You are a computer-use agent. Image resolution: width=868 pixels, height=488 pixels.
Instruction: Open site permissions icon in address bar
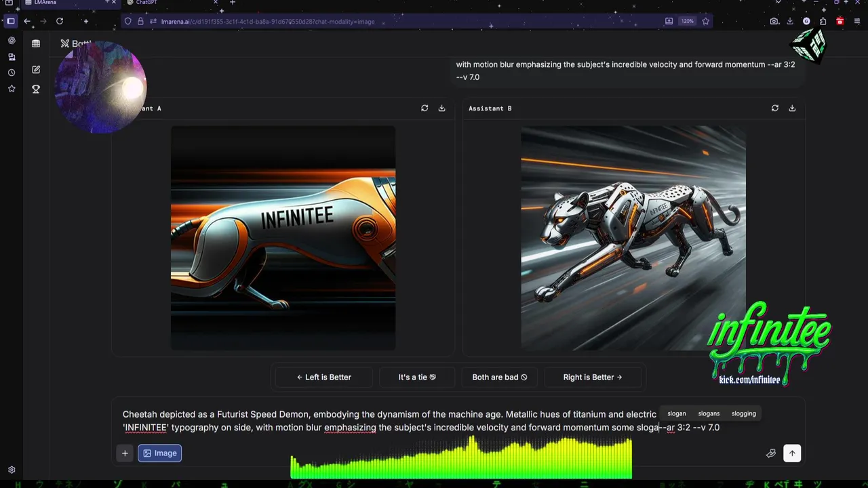tap(153, 21)
